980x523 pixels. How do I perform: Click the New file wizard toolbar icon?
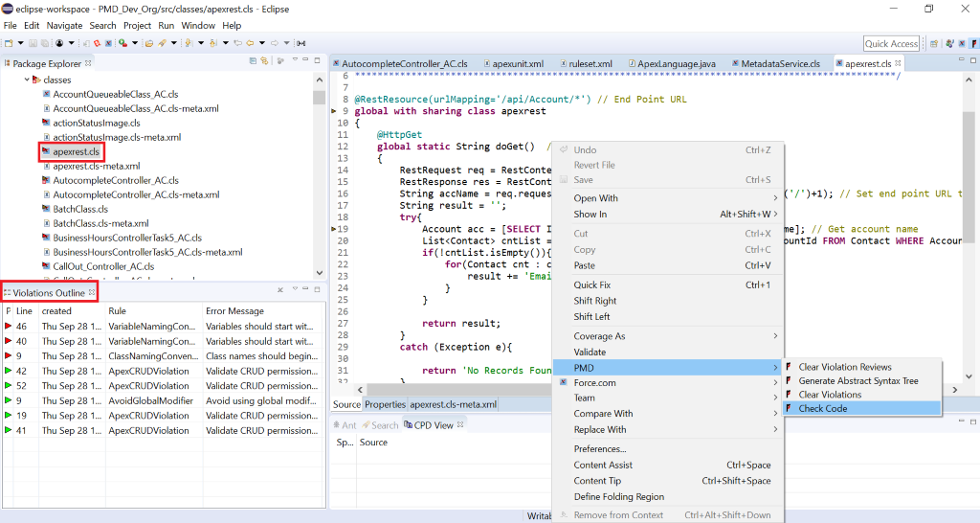click(x=9, y=43)
